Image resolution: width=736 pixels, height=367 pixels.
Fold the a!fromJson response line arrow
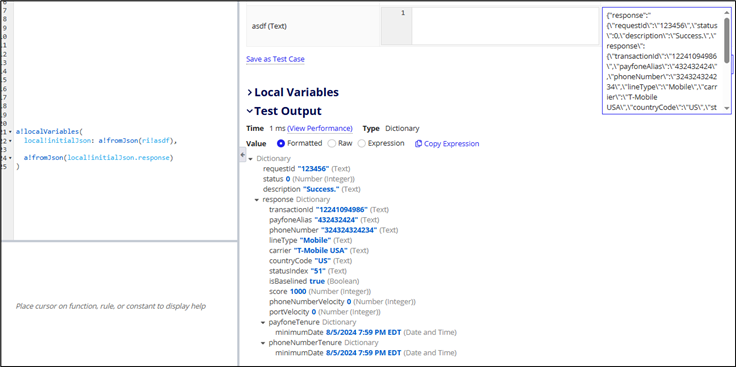click(x=11, y=158)
